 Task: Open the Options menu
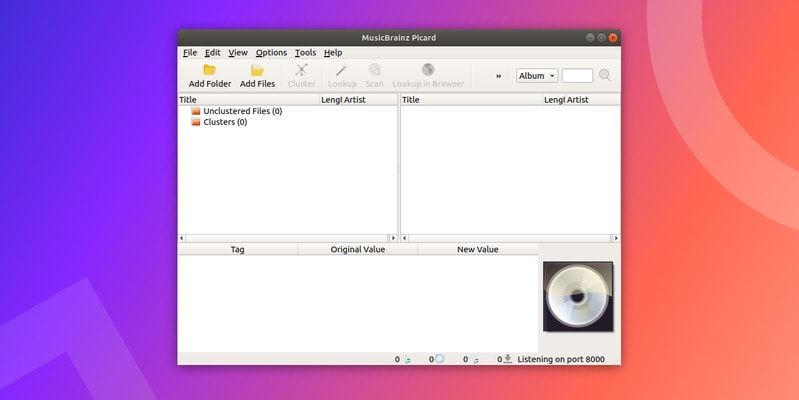(271, 52)
